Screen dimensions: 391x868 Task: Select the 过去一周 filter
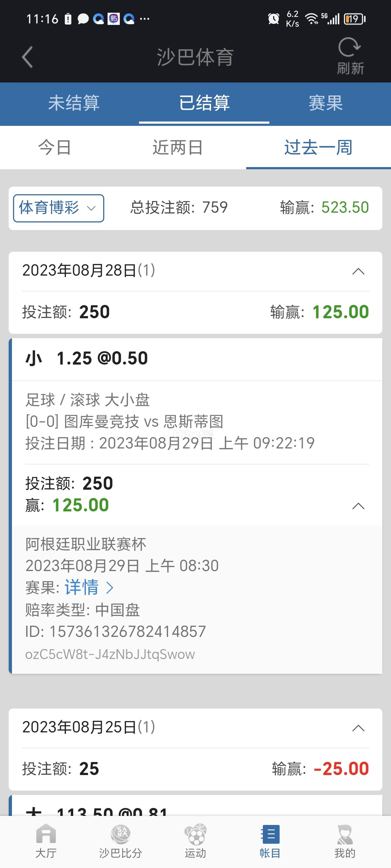point(318,148)
